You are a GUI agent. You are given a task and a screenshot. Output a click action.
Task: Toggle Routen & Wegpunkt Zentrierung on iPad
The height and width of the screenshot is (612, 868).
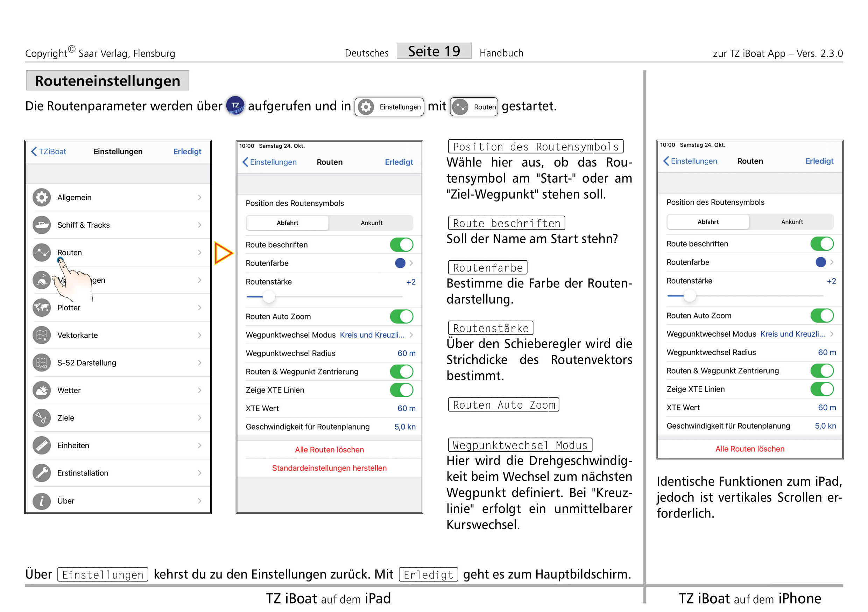[x=402, y=372]
